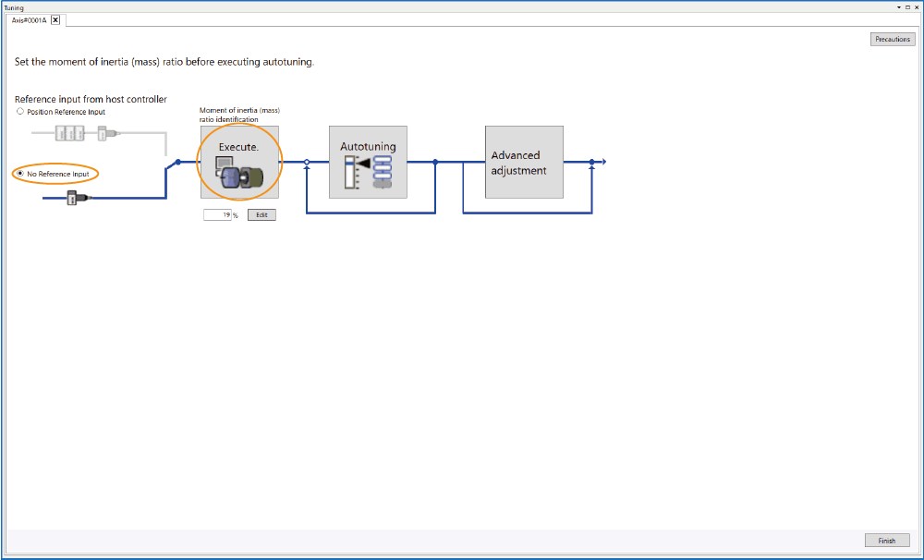
Task: Open the Advanced adjustment block
Action: tap(524, 162)
